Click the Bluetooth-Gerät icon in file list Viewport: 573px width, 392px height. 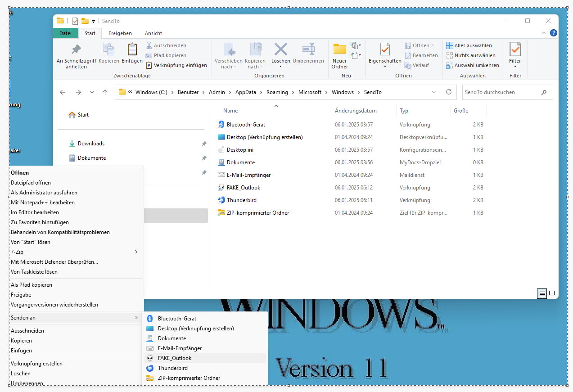click(221, 124)
